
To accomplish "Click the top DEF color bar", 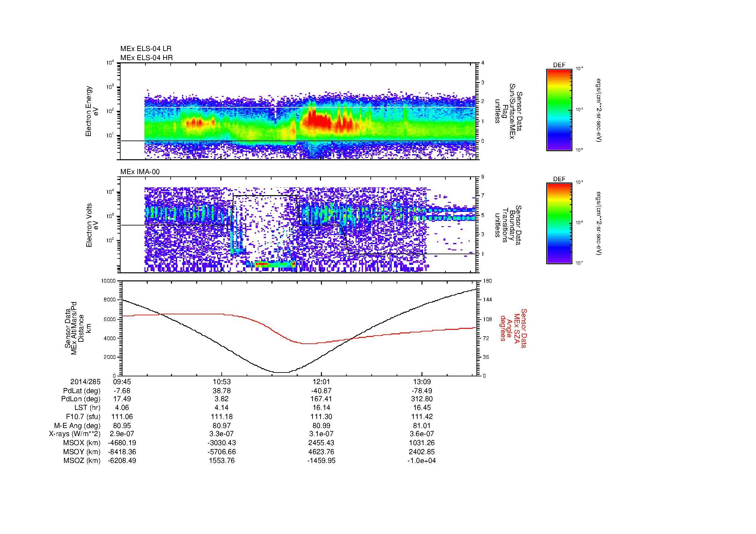I will pos(559,110).
